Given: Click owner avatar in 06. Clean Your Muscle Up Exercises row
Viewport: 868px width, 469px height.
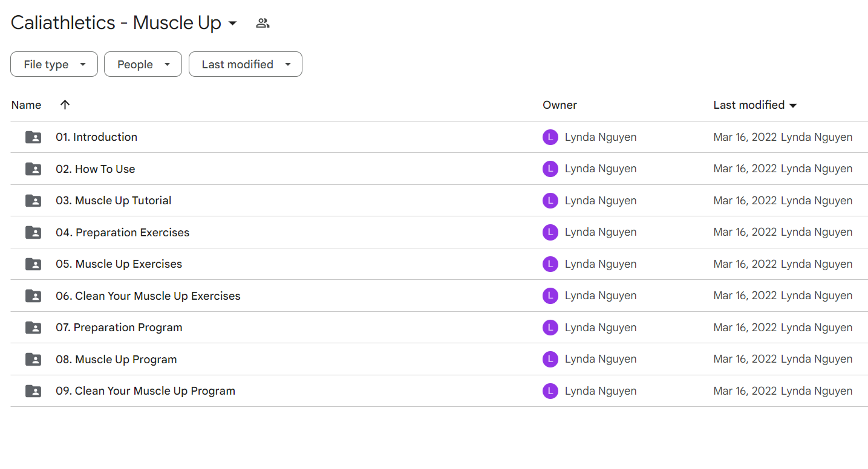Looking at the screenshot, I should (550, 296).
